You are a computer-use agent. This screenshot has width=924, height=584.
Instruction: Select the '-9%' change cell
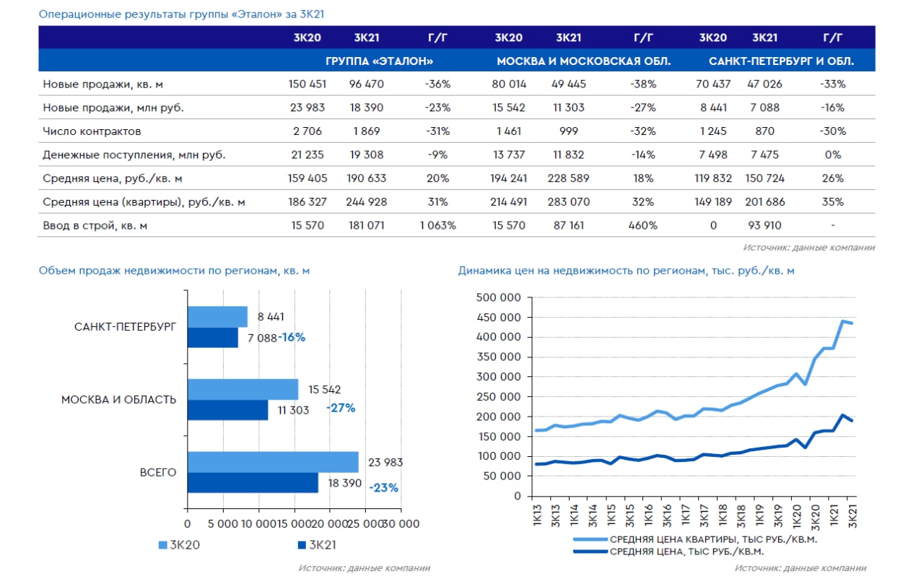(437, 154)
